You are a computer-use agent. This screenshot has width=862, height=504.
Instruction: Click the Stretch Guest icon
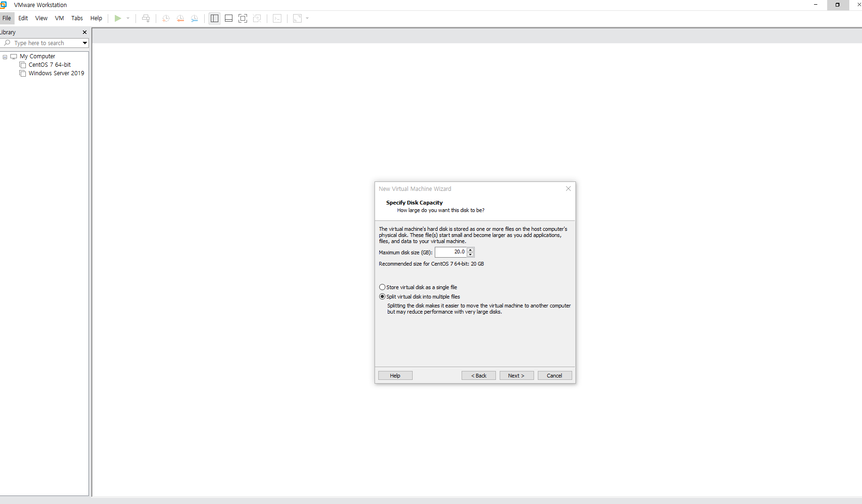(297, 18)
